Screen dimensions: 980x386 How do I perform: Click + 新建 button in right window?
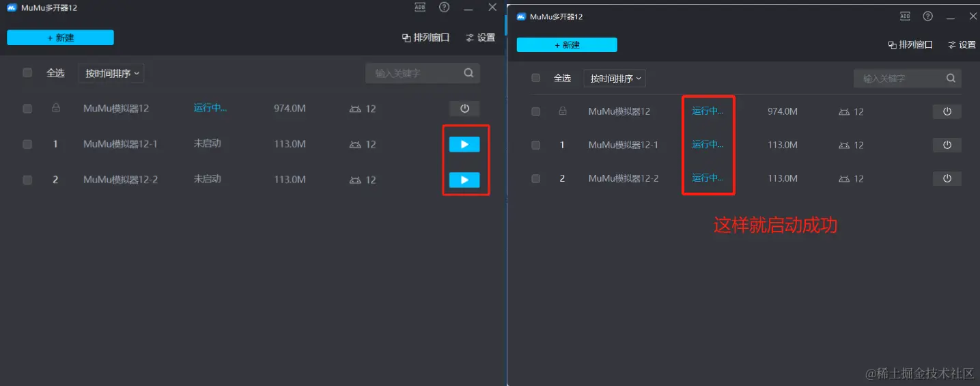[x=567, y=44]
